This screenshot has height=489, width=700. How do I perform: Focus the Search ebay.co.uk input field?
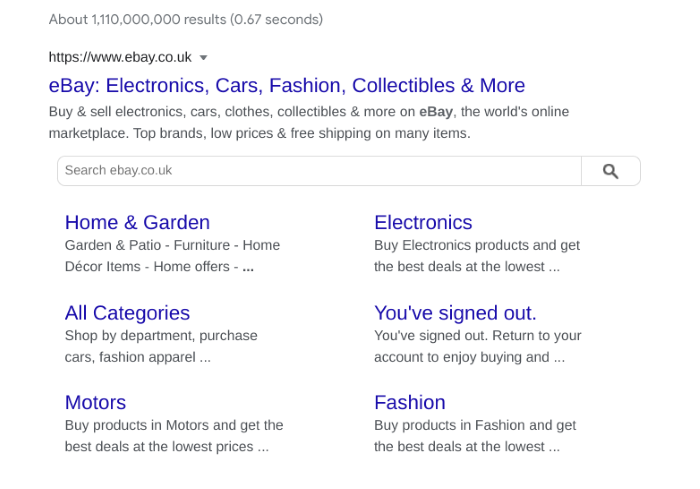[318, 171]
